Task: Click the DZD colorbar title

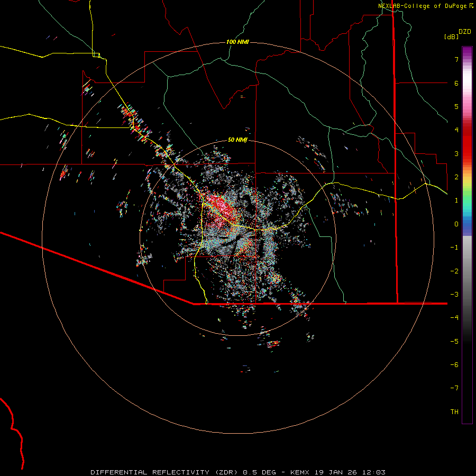Action: pos(465,32)
